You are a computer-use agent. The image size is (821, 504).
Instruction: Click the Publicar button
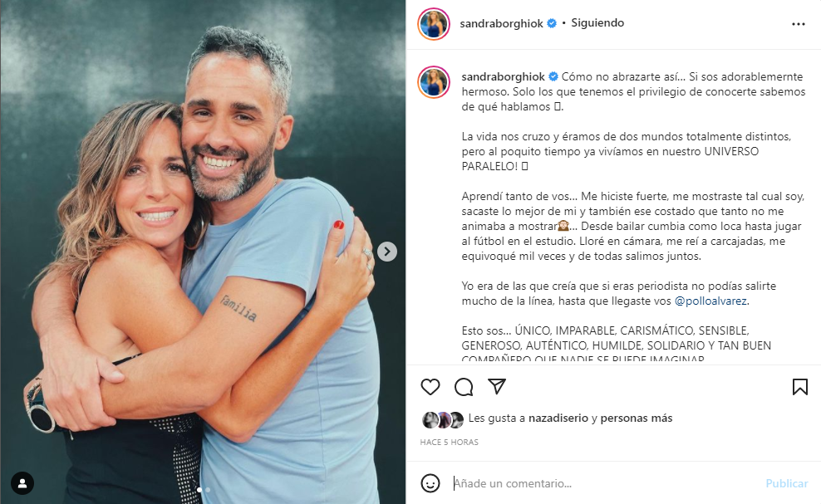coord(786,483)
